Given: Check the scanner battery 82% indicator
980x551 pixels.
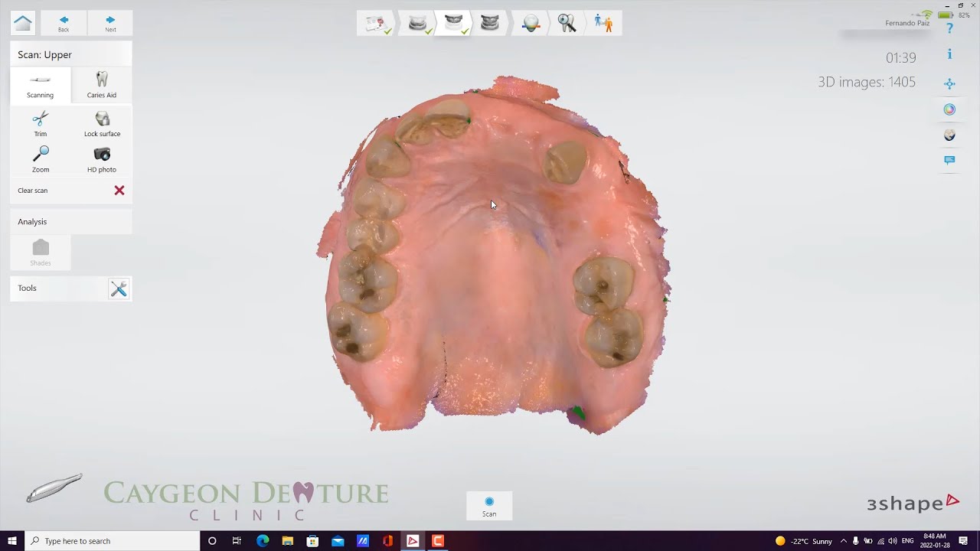Looking at the screenshot, I should pos(953,15).
